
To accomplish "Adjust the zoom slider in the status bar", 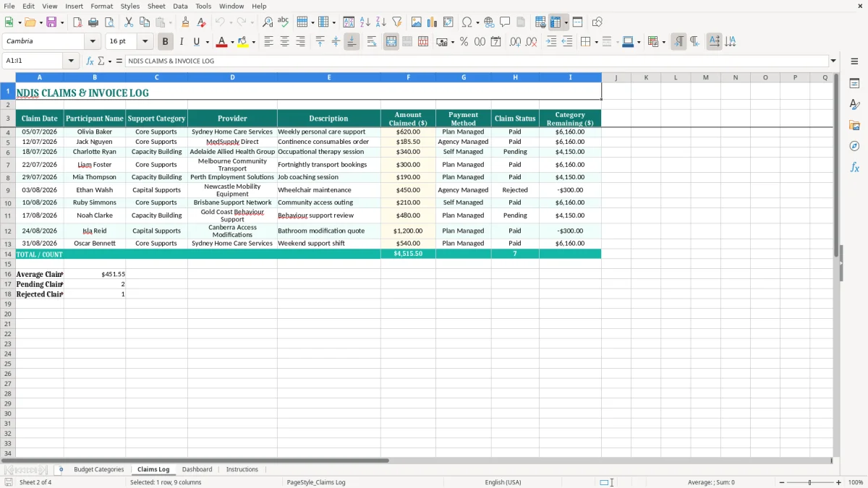I will [x=809, y=482].
